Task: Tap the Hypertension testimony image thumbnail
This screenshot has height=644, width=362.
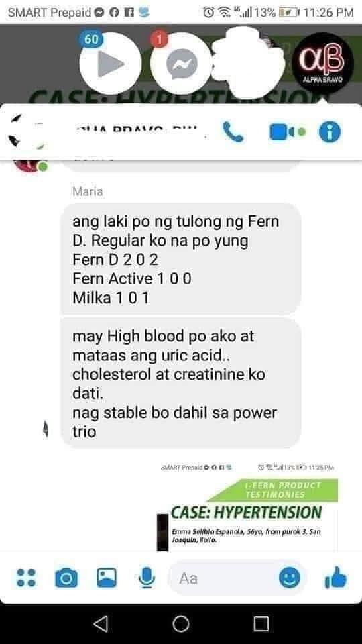Action: pos(247,515)
